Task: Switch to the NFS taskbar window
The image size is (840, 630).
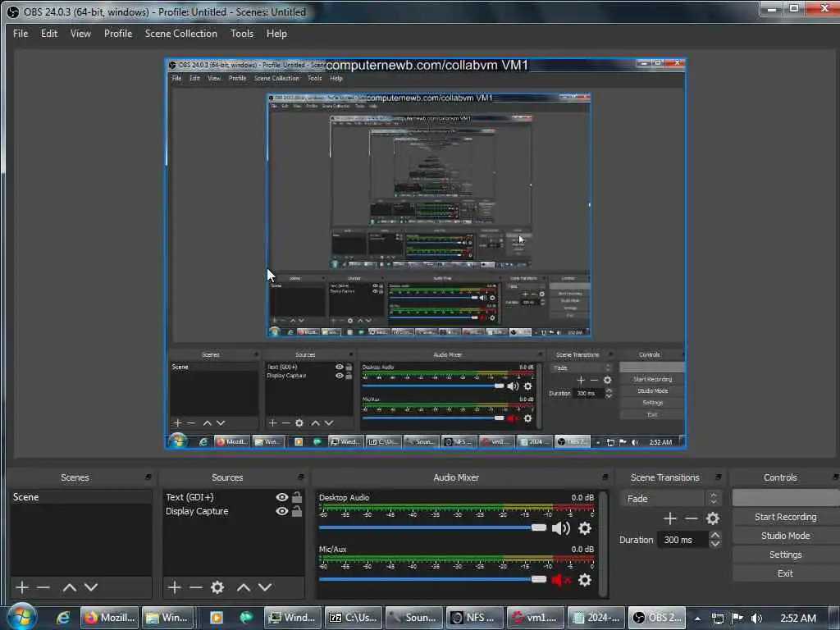Action: (x=473, y=618)
